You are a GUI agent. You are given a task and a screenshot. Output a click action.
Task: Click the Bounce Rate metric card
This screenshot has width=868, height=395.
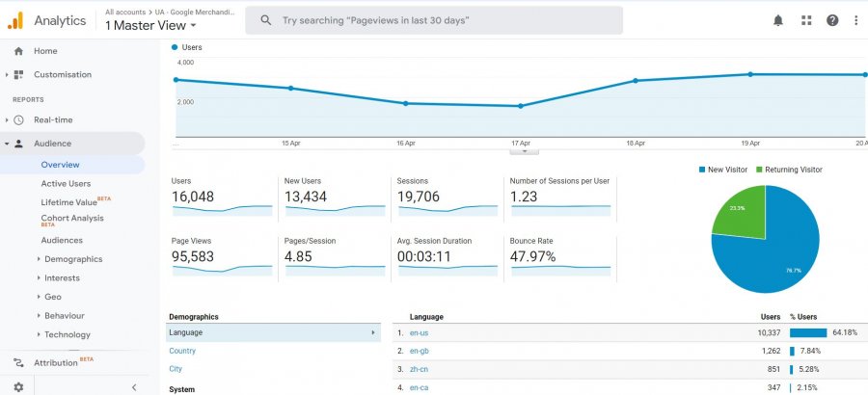click(x=559, y=255)
